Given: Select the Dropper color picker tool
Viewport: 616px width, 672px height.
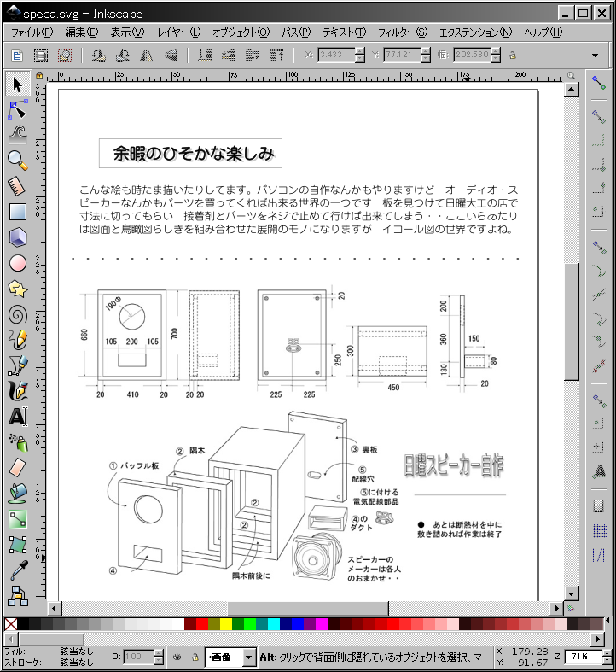Looking at the screenshot, I should [x=18, y=570].
